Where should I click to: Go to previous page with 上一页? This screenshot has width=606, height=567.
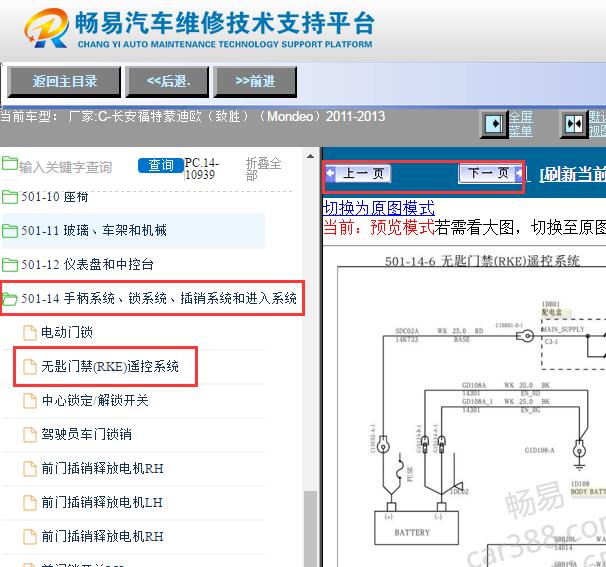[358, 173]
